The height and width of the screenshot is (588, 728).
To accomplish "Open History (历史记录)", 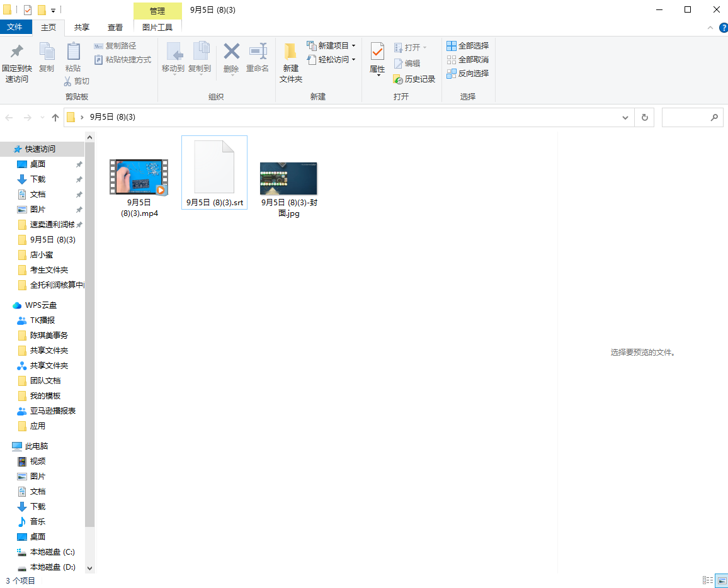I will [x=414, y=79].
